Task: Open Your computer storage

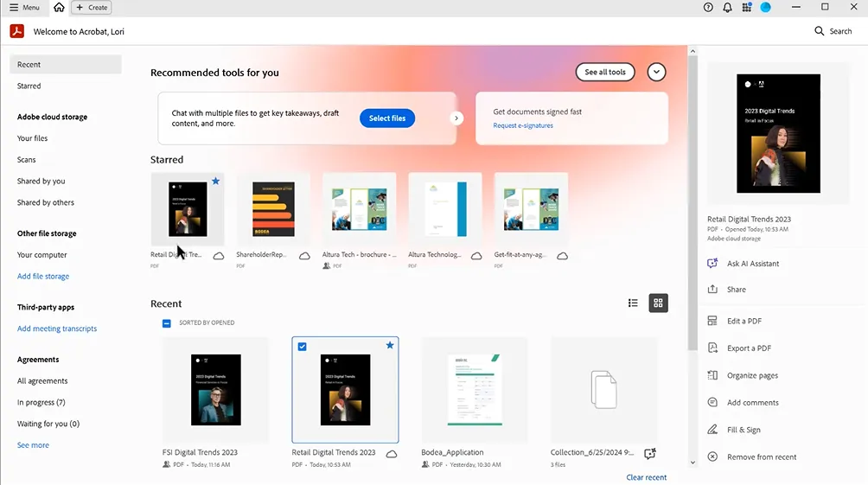Action: tap(42, 255)
